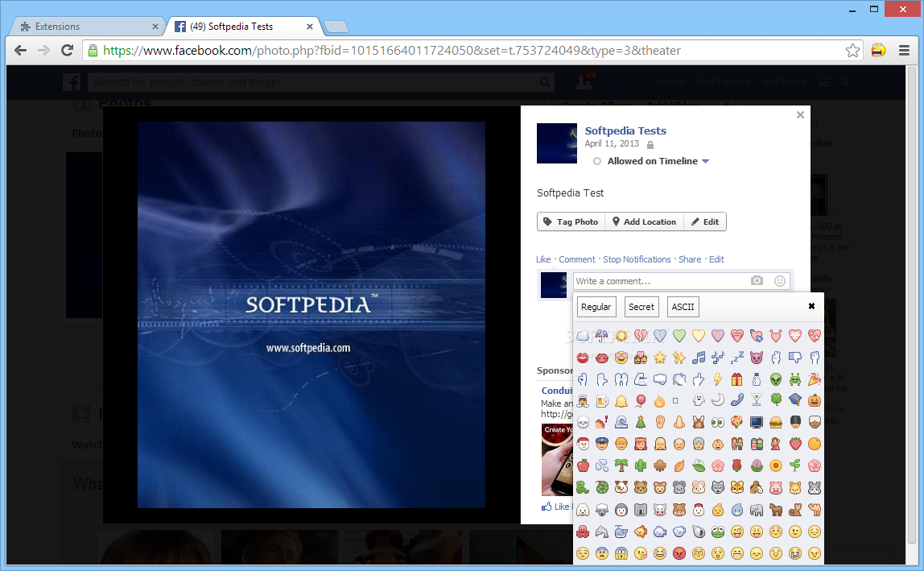Pick the thumbs down emoji
The image size is (924, 571).
click(795, 358)
